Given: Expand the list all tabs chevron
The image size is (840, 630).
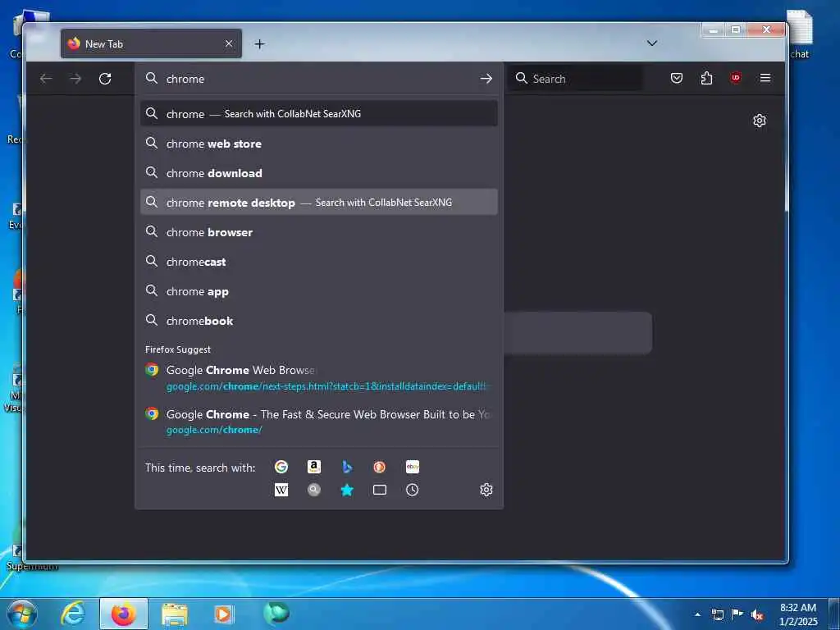Looking at the screenshot, I should coord(652,43).
